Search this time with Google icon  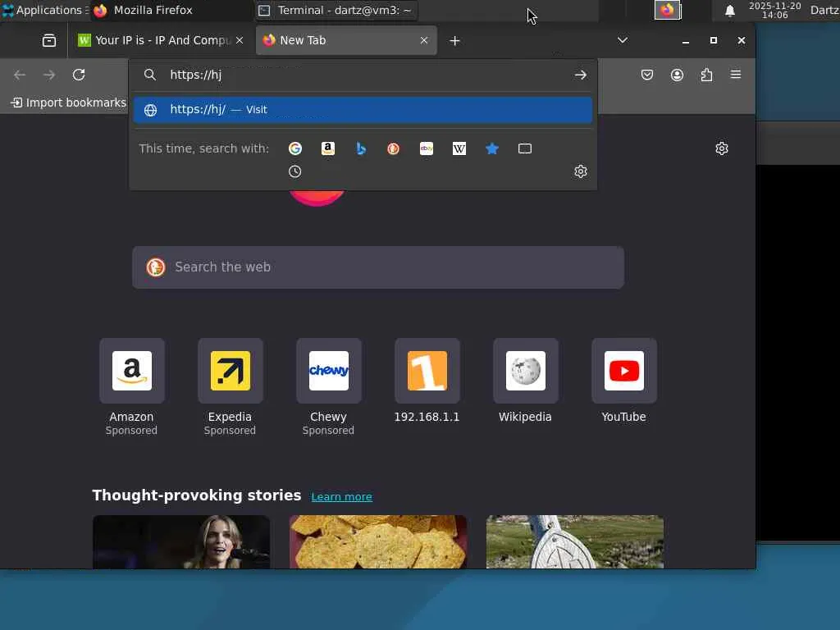(295, 148)
